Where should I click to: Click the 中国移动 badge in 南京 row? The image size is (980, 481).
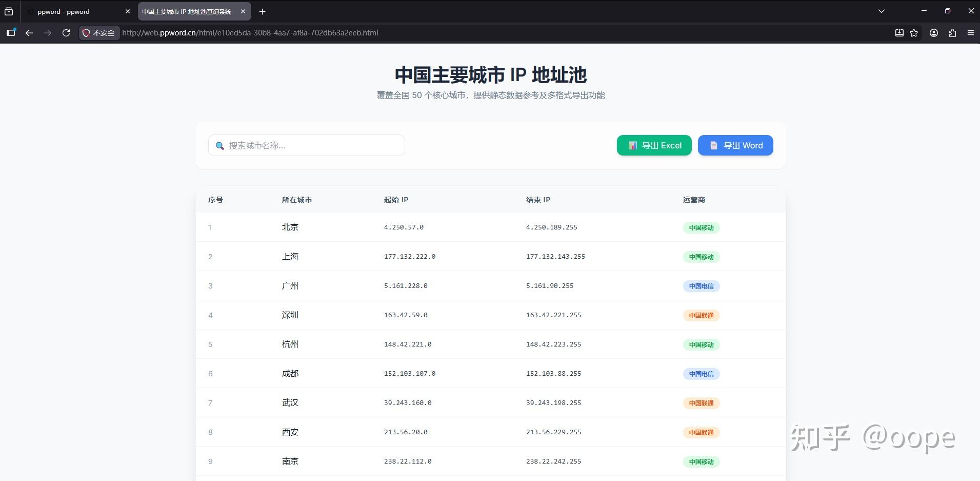coord(701,461)
